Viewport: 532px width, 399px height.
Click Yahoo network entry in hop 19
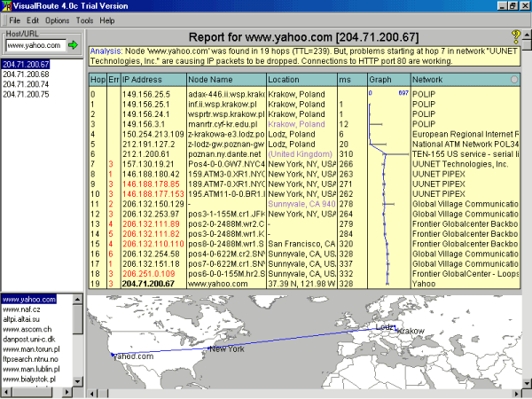click(424, 284)
